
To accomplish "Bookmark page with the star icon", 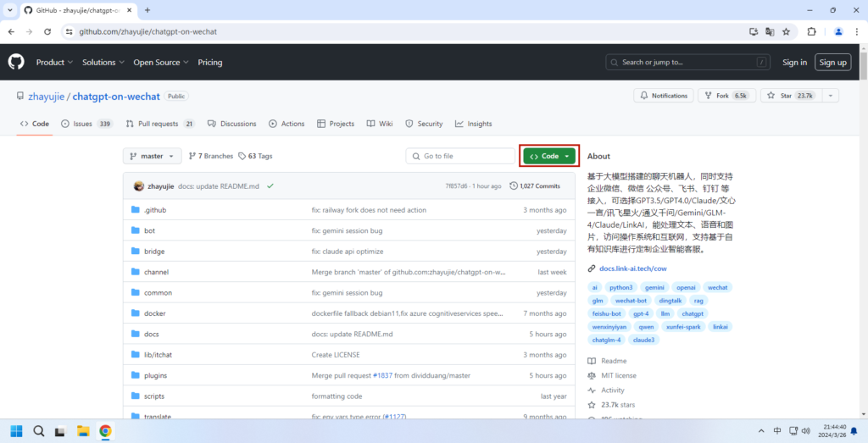I will tap(786, 32).
